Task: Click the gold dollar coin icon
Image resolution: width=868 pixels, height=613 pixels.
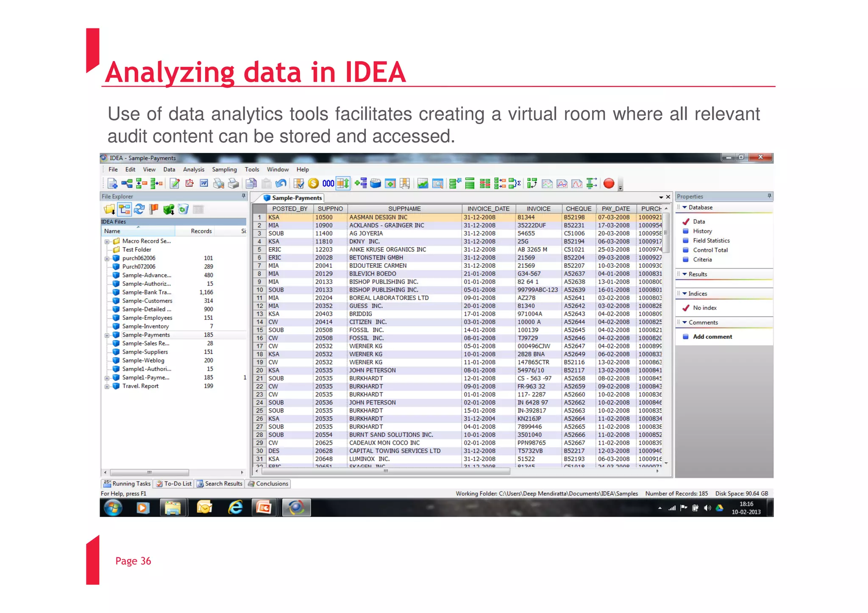Action: coord(313,183)
